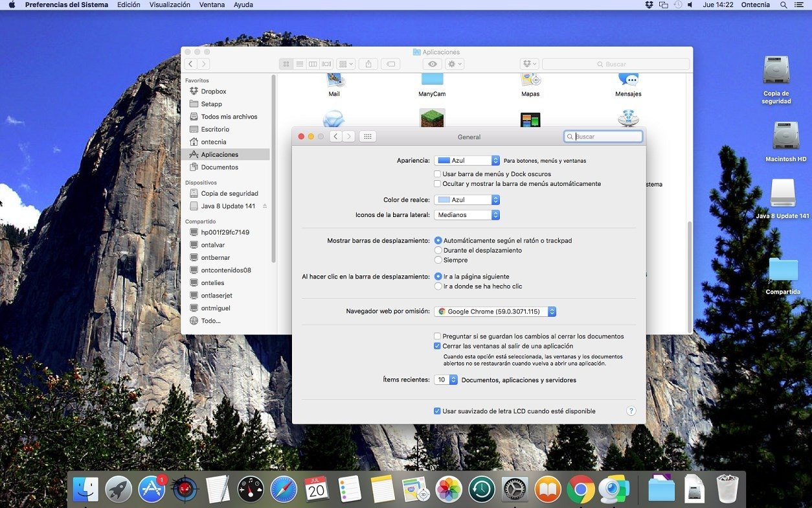This screenshot has width=812, height=508.
Task: Open the Photos app in the Dock
Action: coord(448,489)
